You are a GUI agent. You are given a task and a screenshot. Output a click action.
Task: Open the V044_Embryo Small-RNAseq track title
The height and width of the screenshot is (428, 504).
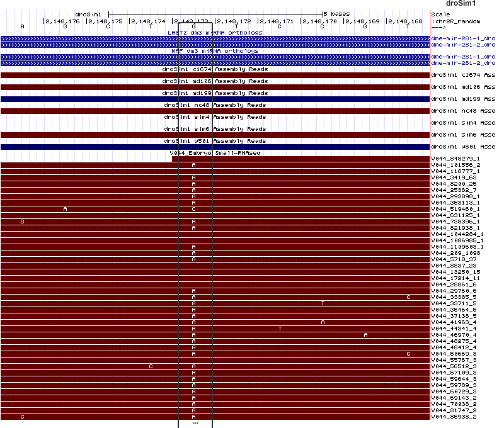pyautogui.click(x=214, y=153)
